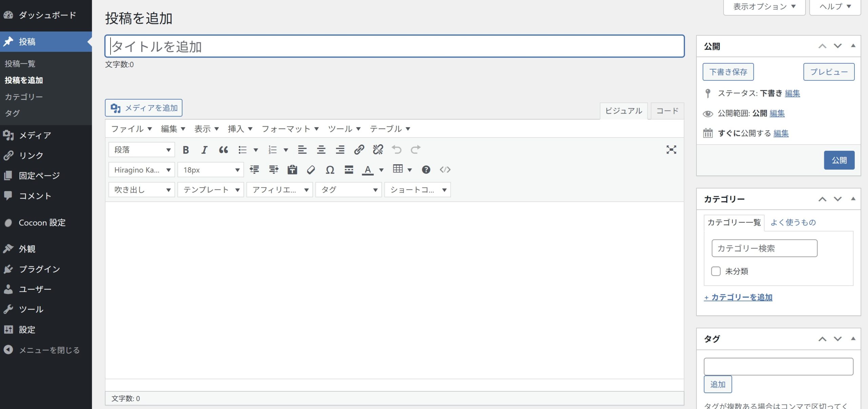
Task: Click the undo arrow icon
Action: point(396,150)
